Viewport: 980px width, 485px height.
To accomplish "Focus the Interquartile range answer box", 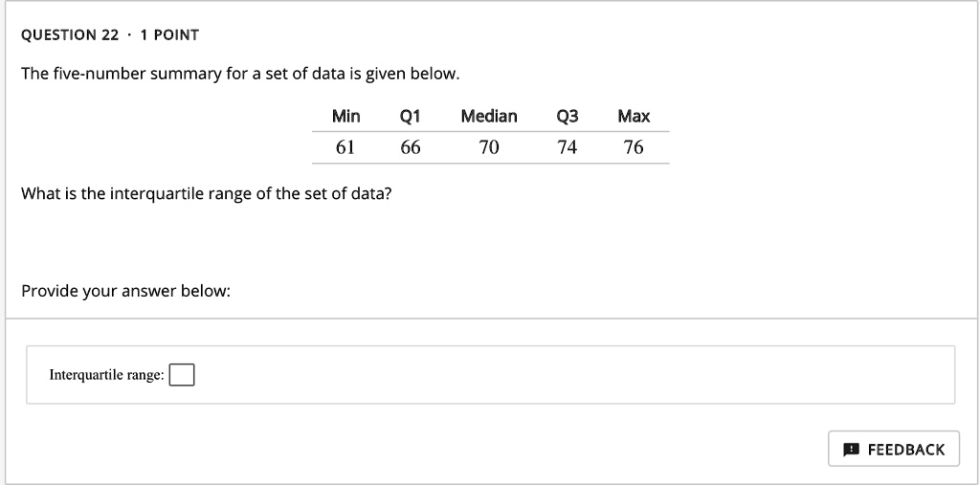I will click(x=182, y=375).
